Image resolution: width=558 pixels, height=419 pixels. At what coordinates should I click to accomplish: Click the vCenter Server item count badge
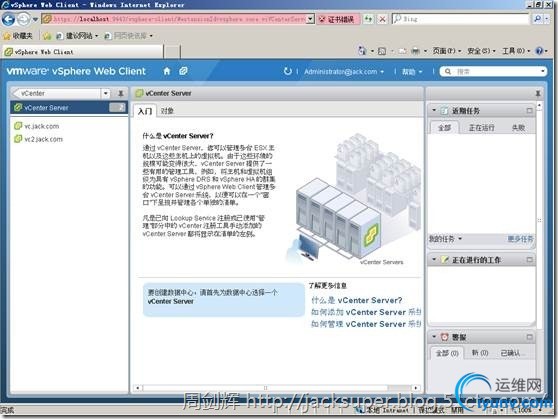pyautogui.click(x=117, y=108)
